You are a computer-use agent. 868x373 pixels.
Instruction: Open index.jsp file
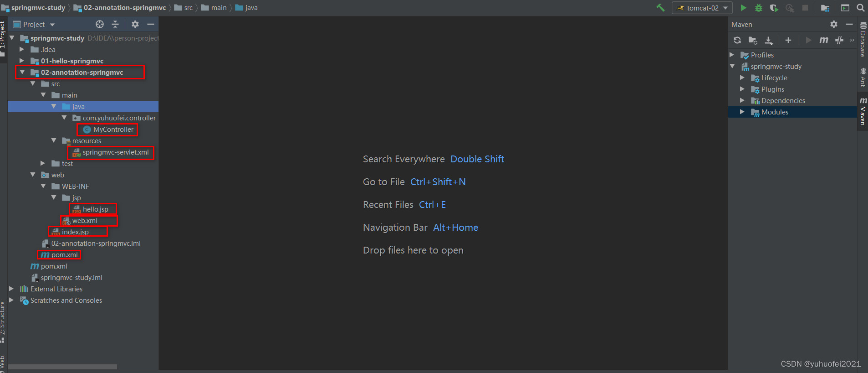[75, 232]
